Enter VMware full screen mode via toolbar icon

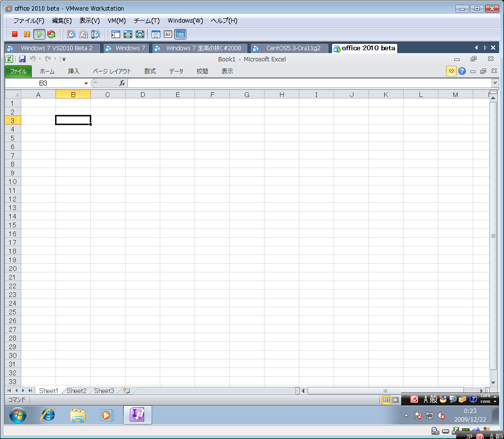[128, 34]
